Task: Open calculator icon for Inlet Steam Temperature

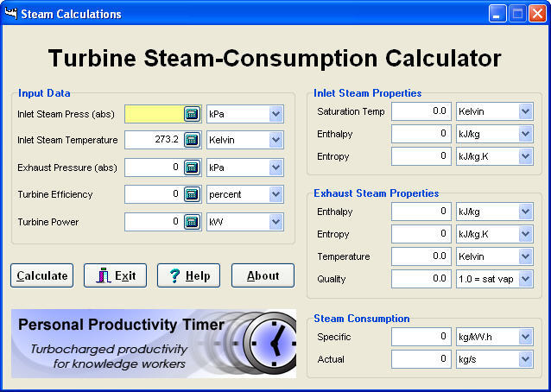Action: 192,140
